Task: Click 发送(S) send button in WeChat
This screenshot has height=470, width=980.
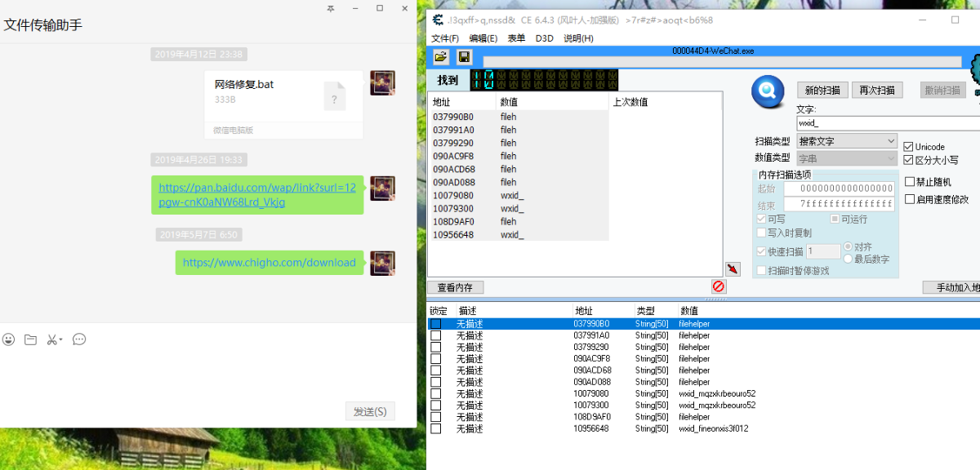Action: point(370,411)
